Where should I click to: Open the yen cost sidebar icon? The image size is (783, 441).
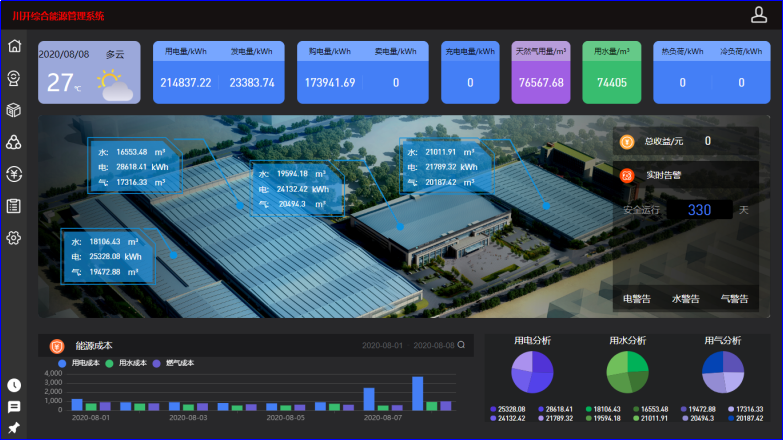coord(14,174)
